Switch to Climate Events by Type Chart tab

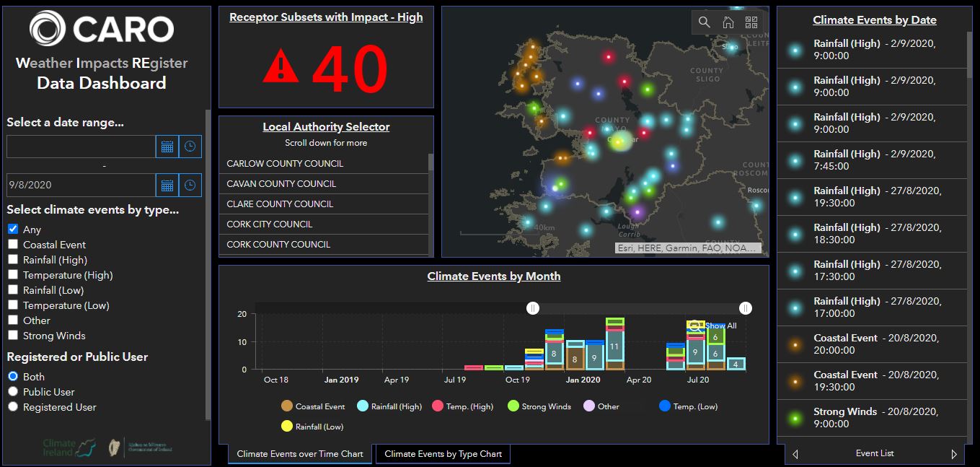click(443, 454)
